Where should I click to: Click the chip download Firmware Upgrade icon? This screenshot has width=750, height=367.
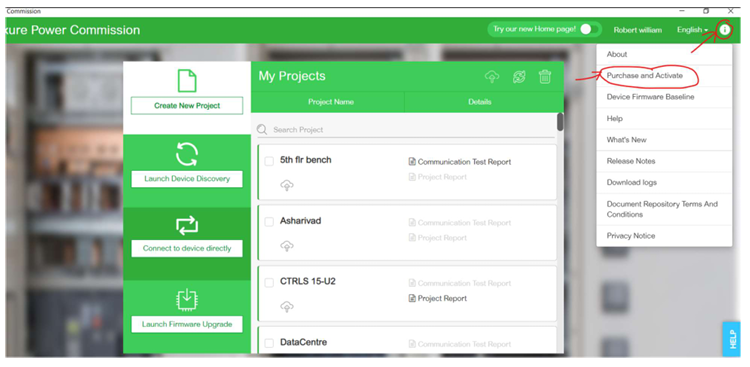187,300
